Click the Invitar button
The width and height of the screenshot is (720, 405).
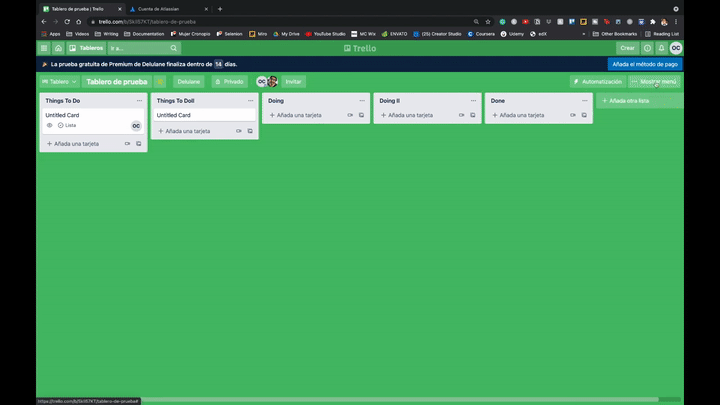tap(293, 82)
